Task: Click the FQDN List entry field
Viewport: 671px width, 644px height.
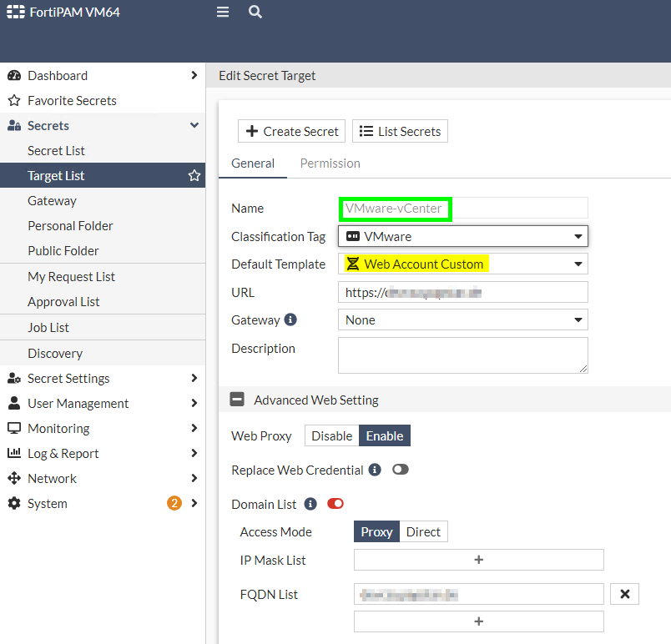Action: [x=479, y=594]
